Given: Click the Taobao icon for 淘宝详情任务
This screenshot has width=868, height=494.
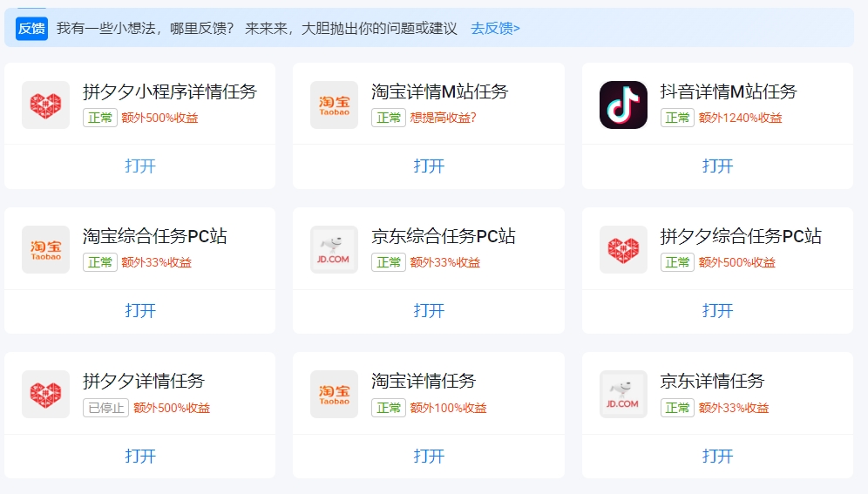Looking at the screenshot, I should (335, 395).
